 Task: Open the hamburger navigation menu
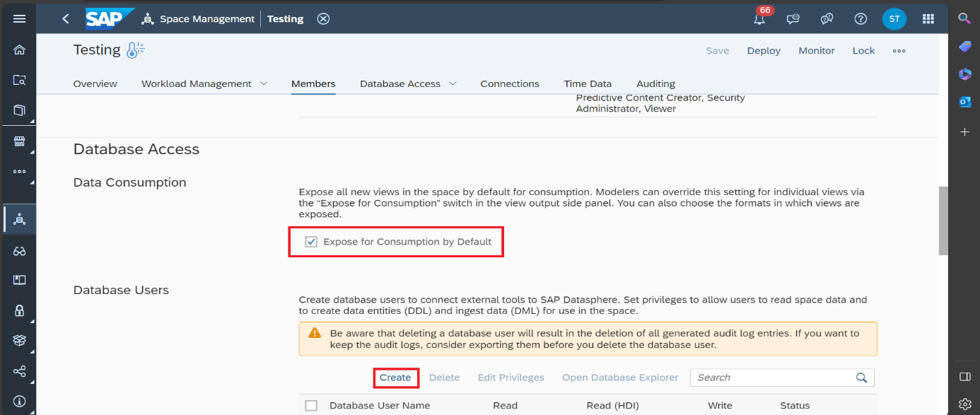point(19,19)
